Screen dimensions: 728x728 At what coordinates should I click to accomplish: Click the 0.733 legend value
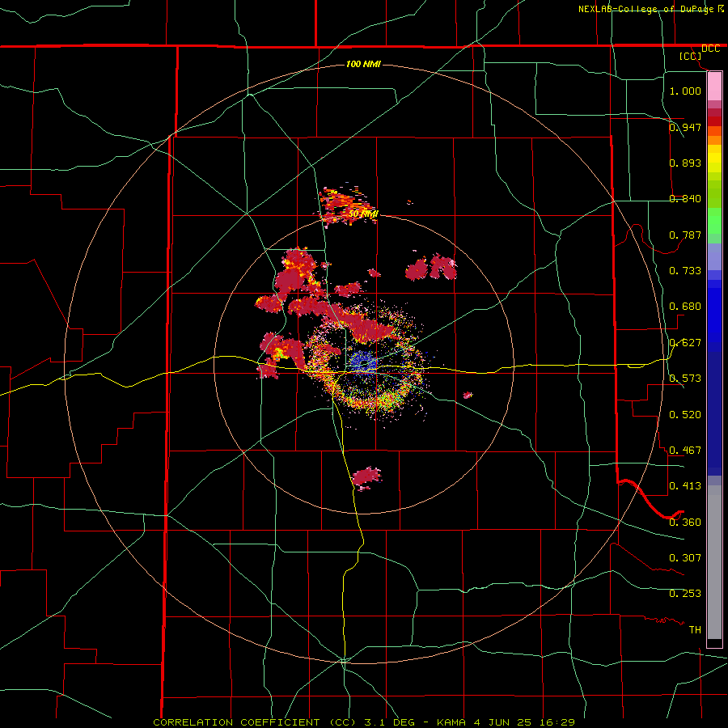click(685, 271)
